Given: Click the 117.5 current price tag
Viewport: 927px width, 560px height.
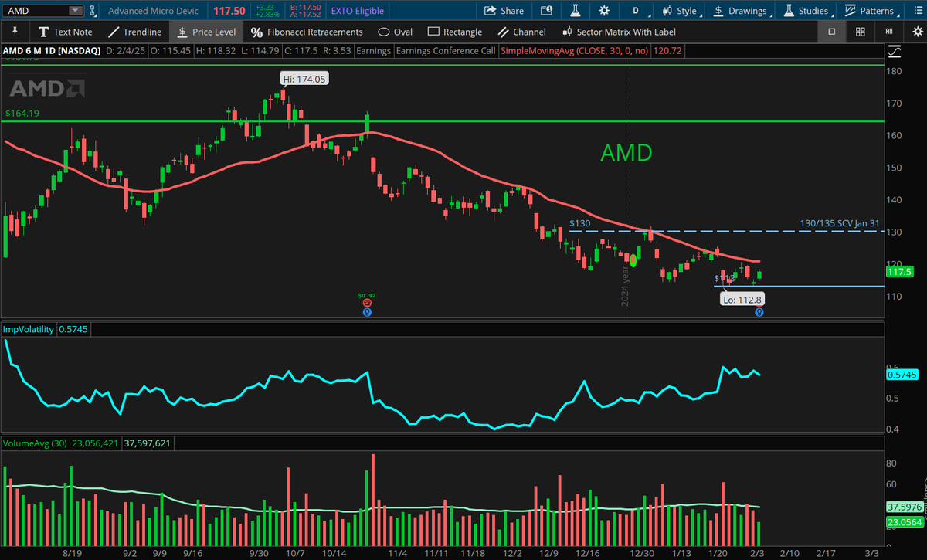Looking at the screenshot, I should (899, 272).
